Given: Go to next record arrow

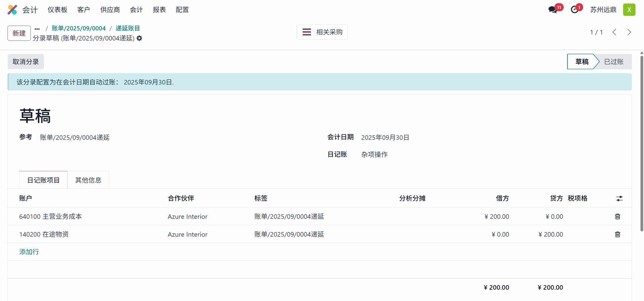Looking at the screenshot, I should [x=629, y=32].
